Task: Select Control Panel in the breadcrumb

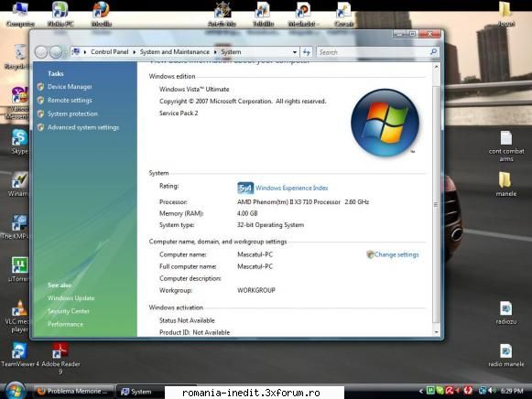Action: coord(110,52)
